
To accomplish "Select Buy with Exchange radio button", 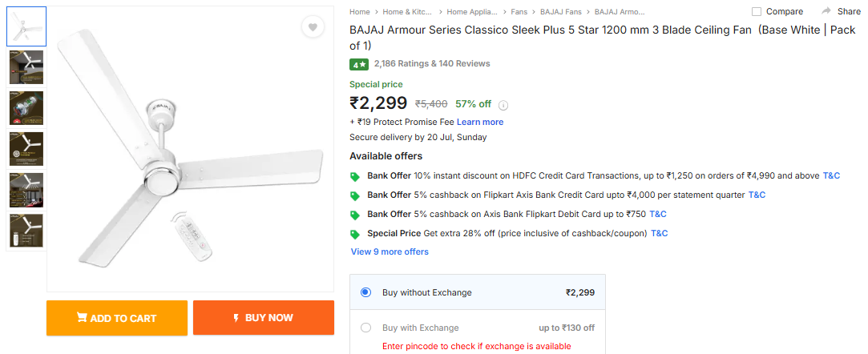I will click(x=365, y=328).
